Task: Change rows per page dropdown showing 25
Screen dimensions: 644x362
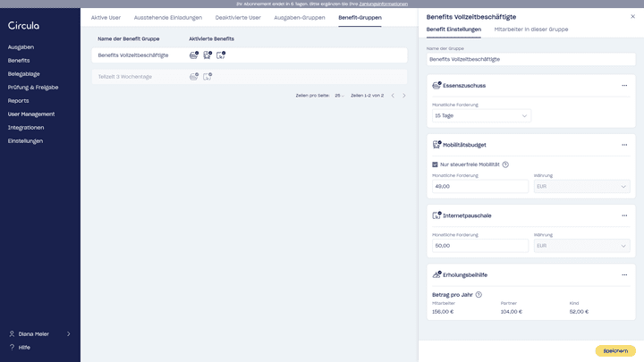Action: [339, 95]
